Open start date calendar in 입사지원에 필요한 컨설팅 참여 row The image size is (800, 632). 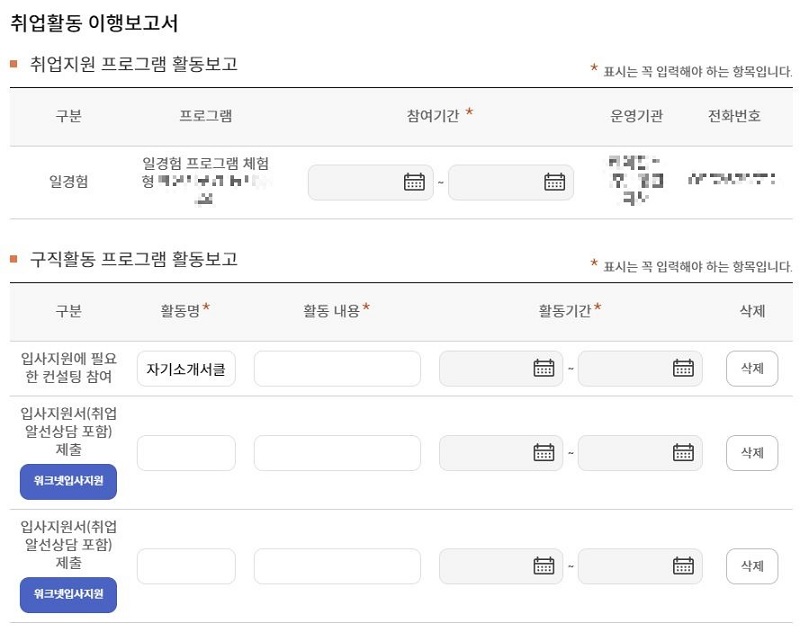pyautogui.click(x=543, y=368)
